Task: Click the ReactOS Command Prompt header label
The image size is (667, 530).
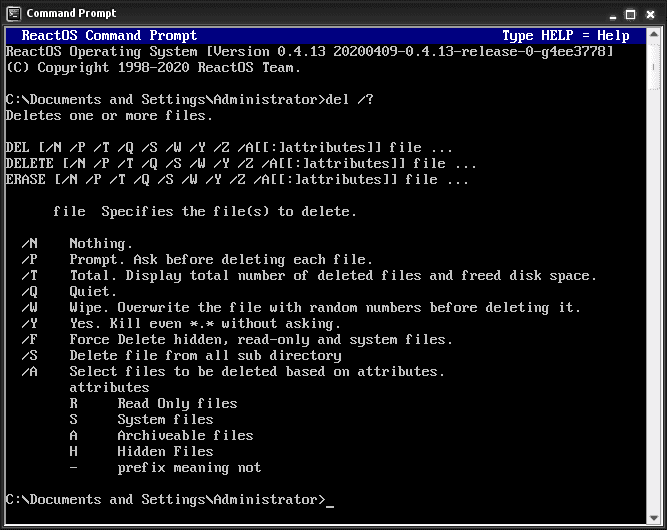Action: [x=109, y=35]
